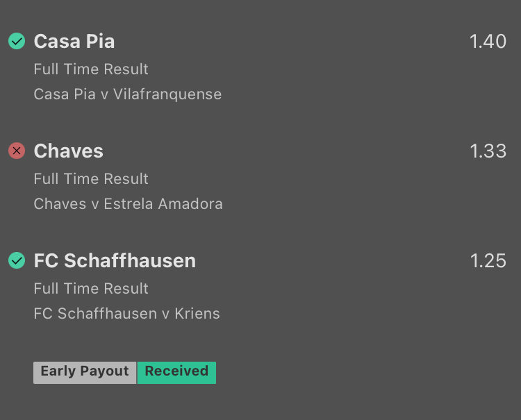Open the Chaves v Estrela Amadora match
The width and height of the screenshot is (521, 420).
[128, 204]
